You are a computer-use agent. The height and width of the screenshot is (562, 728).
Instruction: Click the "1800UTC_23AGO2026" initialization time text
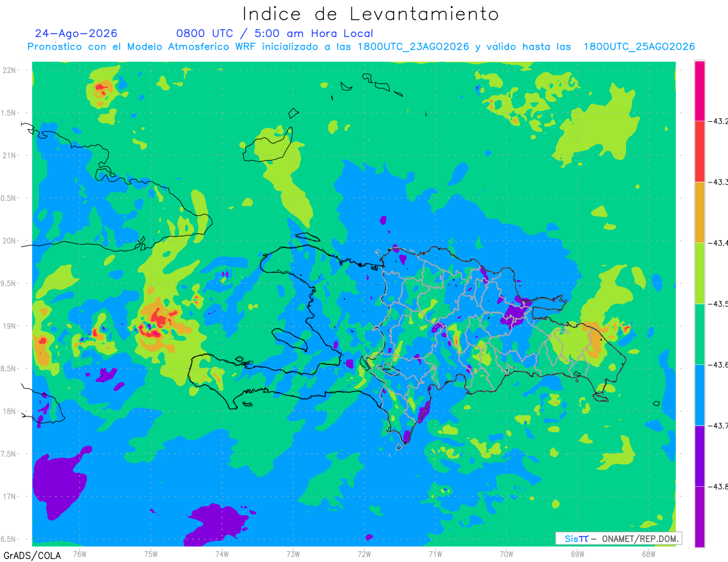pos(413,47)
